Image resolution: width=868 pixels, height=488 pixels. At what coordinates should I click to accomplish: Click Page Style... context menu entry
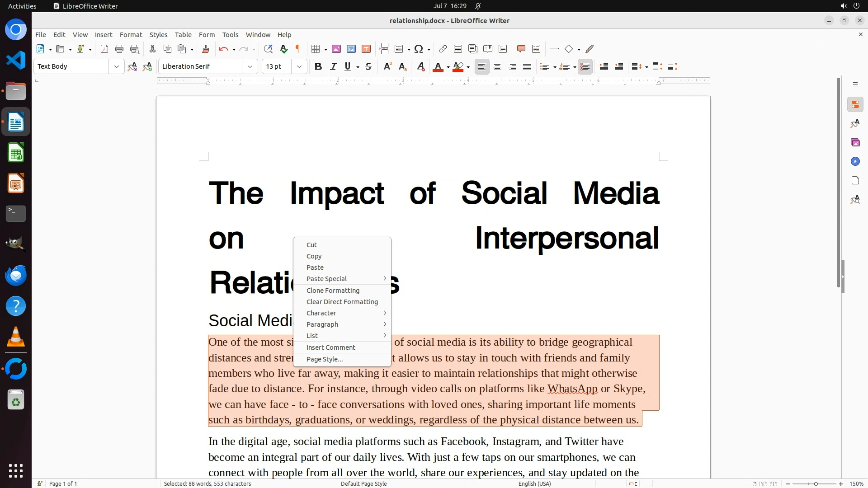324,359
